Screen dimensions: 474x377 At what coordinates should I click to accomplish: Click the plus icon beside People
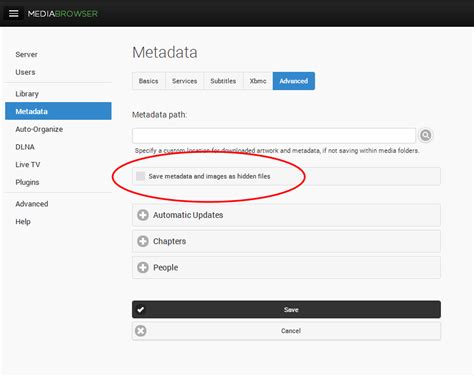(143, 267)
